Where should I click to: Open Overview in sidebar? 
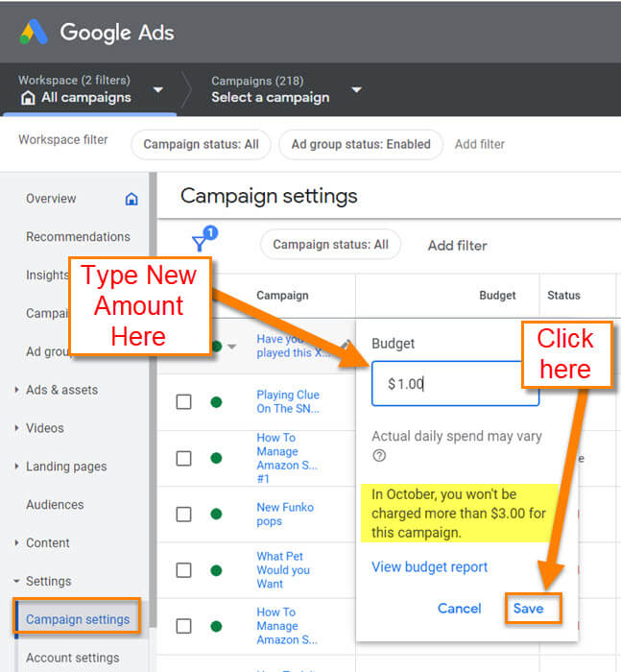[x=51, y=199]
